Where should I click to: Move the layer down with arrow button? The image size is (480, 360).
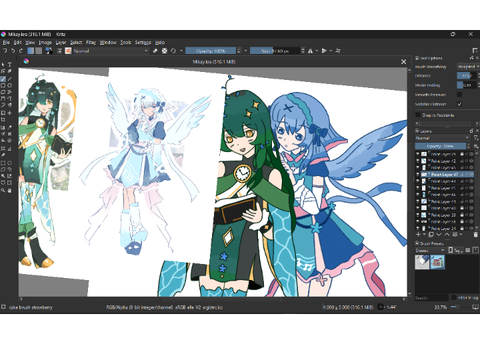[439, 234]
